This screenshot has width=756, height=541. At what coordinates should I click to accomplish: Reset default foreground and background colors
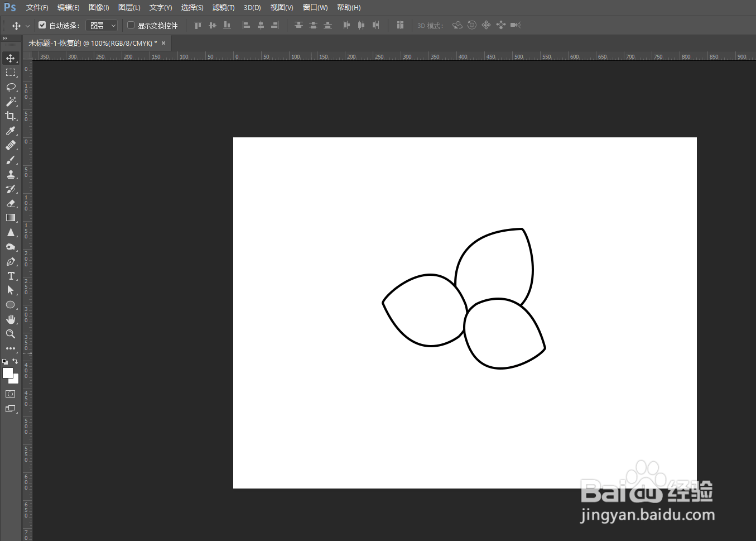pyautogui.click(x=5, y=362)
